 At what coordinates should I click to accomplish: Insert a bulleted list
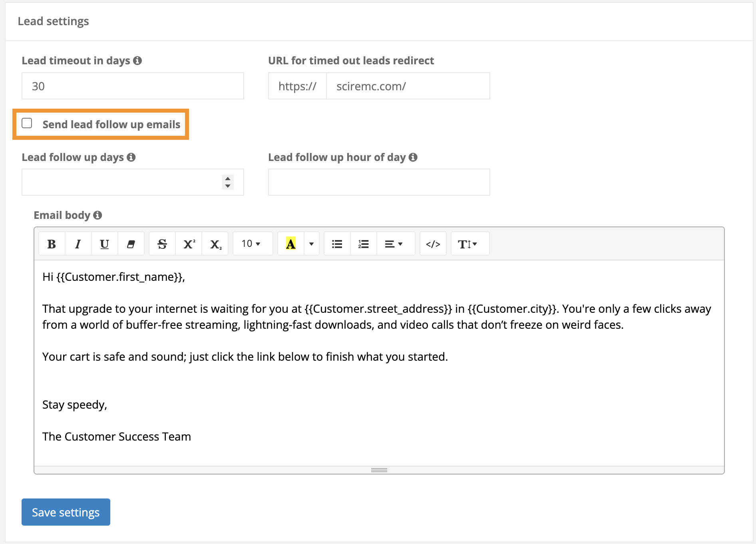336,243
